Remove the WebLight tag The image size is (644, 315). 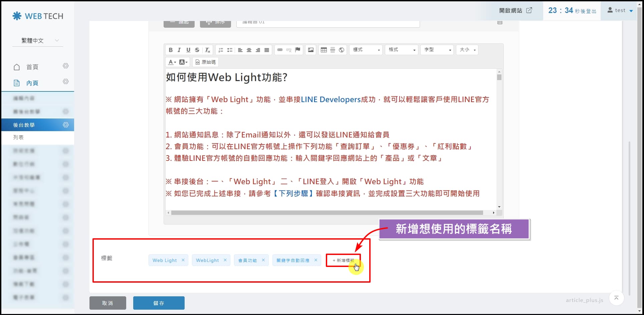coord(225,260)
